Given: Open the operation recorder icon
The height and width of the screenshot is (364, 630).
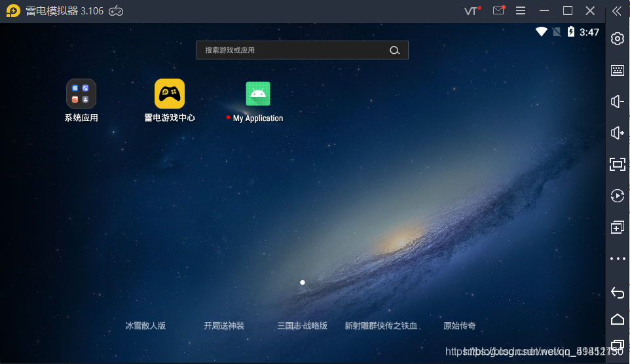Looking at the screenshot, I should pos(618,196).
